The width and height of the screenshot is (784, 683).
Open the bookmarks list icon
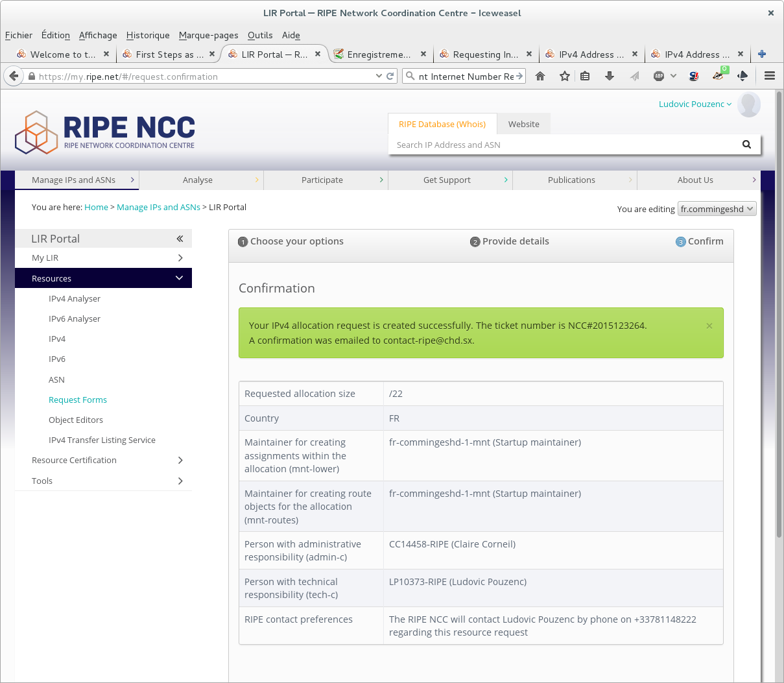[x=585, y=76]
